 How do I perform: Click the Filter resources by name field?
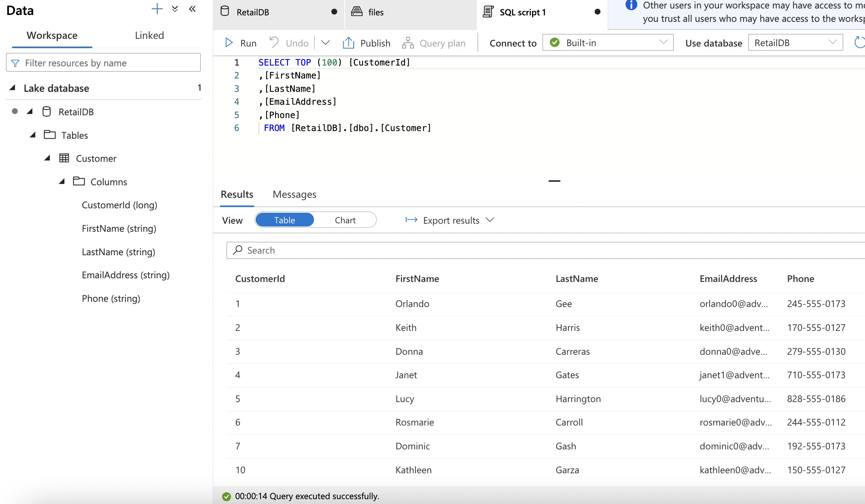104,63
